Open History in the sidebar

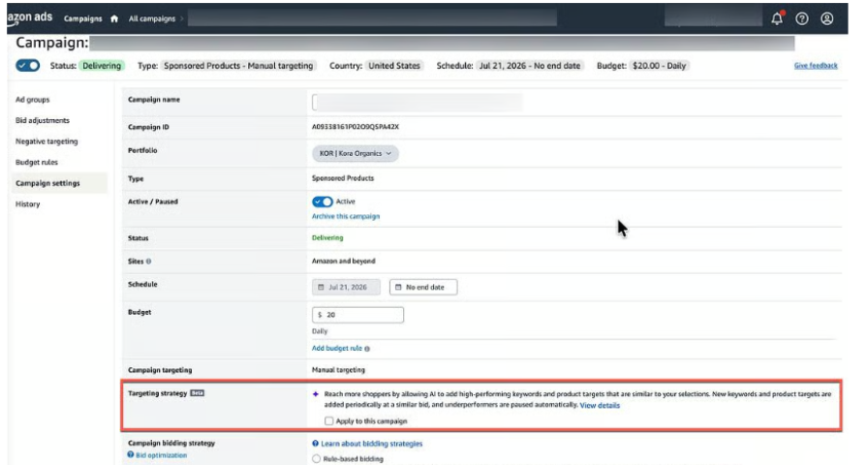(28, 204)
